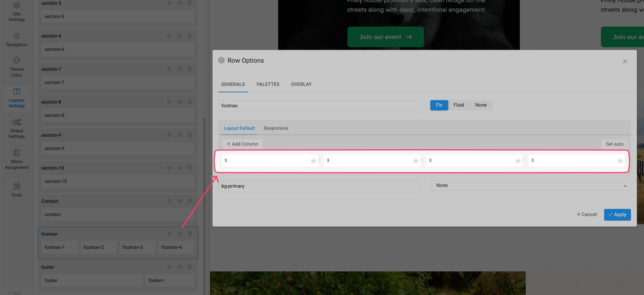The image size is (644, 295).
Task: Click the Apply button
Action: pyautogui.click(x=617, y=215)
